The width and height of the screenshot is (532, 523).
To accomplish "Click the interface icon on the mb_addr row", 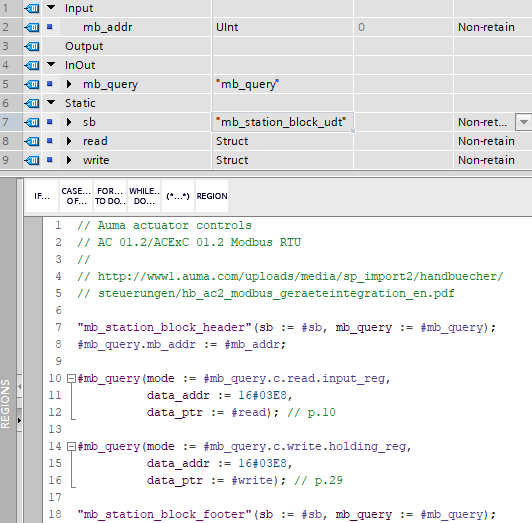I will click(x=32, y=27).
